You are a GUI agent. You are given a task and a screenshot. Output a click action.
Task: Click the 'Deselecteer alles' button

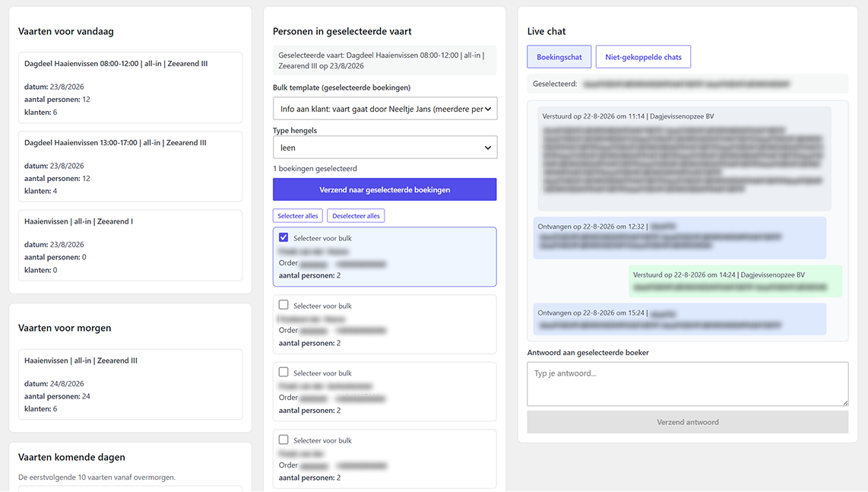356,215
